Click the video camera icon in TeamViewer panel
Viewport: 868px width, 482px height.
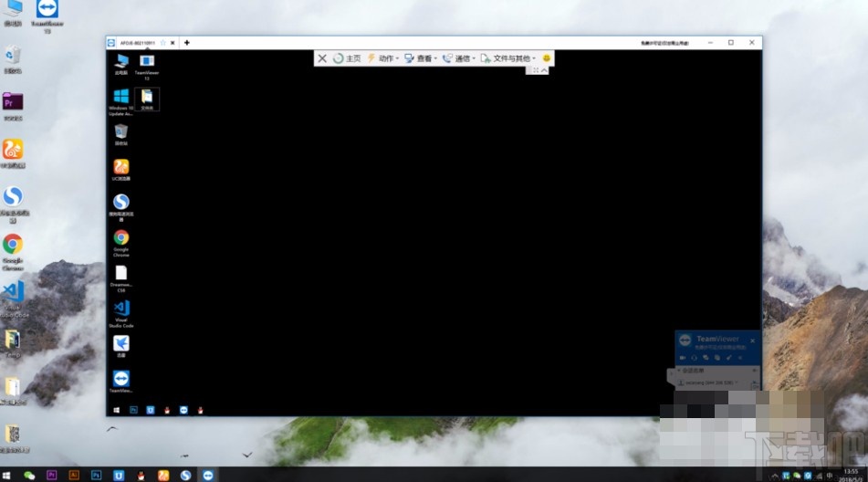click(x=683, y=358)
